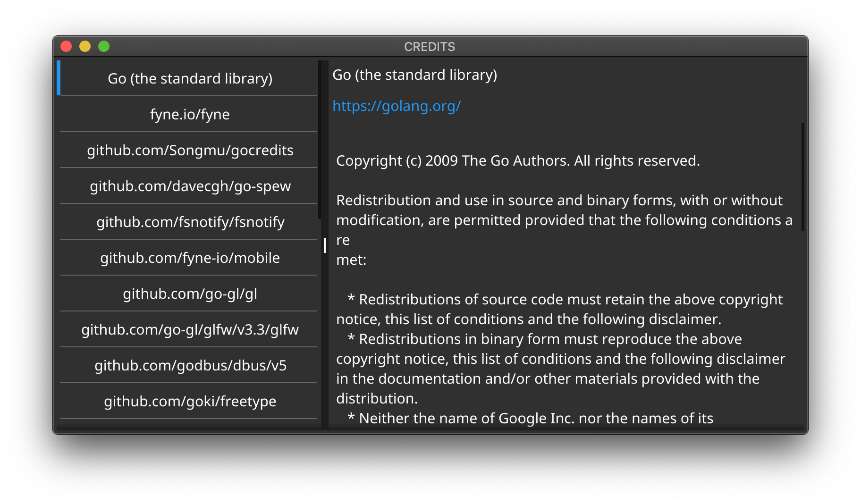
Task: Close the CREDITS window
Action: (66, 46)
